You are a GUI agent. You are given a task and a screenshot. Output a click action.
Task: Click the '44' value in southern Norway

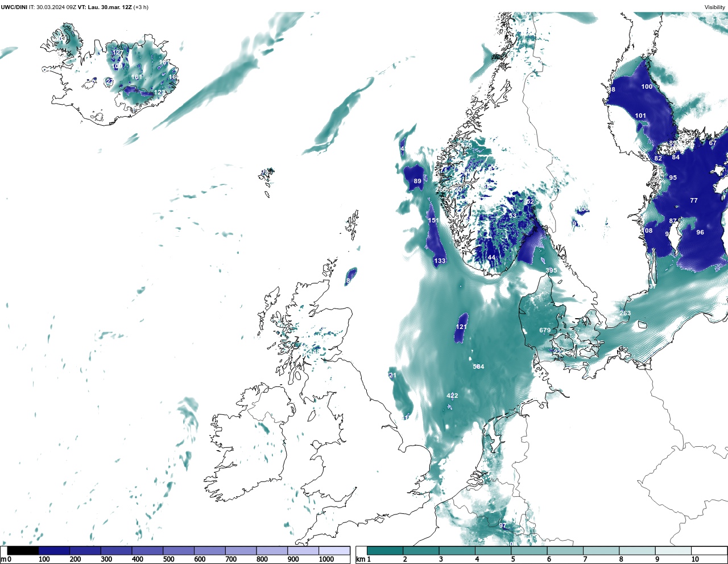click(x=491, y=257)
